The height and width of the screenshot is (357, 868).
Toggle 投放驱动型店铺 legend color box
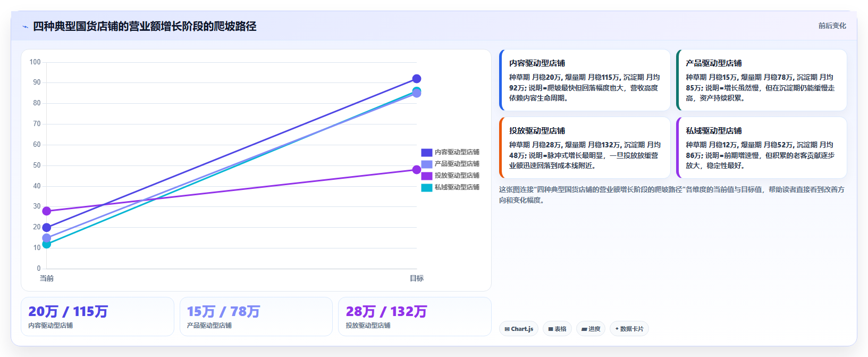pyautogui.click(x=426, y=176)
